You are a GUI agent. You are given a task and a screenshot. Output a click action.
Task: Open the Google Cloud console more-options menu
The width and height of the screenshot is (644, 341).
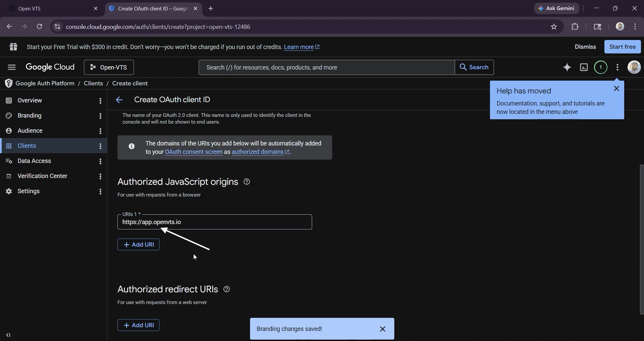pyautogui.click(x=617, y=67)
